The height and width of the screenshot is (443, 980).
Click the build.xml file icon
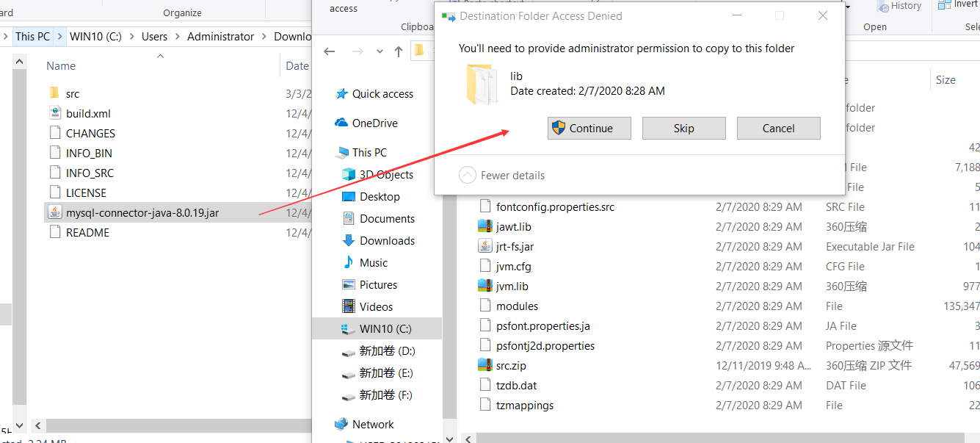[x=55, y=113]
